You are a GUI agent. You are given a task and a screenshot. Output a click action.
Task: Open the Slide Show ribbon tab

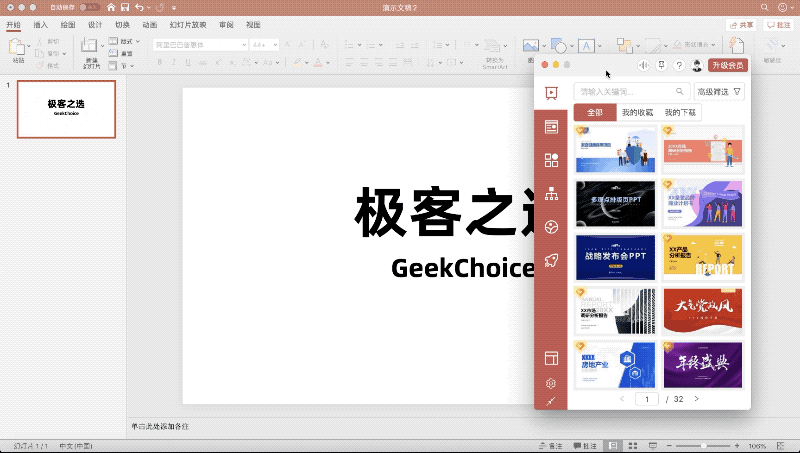coord(188,24)
